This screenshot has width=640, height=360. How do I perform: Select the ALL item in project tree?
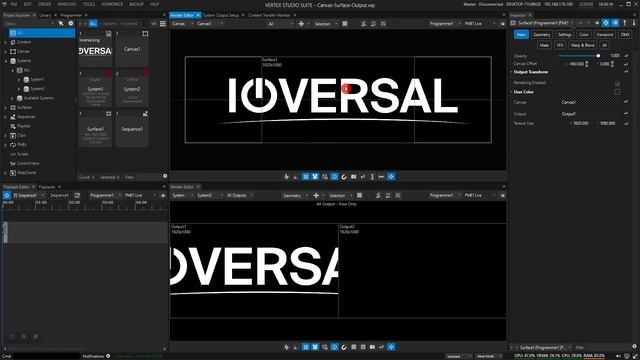coord(42,33)
